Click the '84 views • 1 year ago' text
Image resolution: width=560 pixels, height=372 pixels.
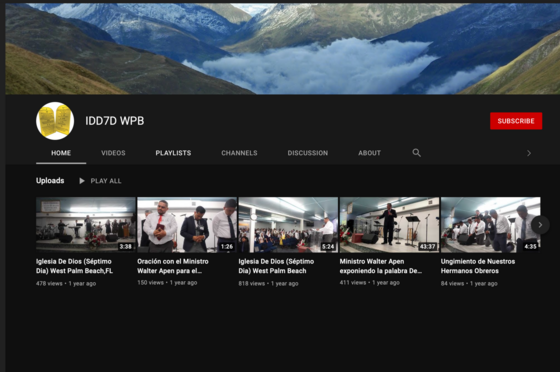click(469, 284)
